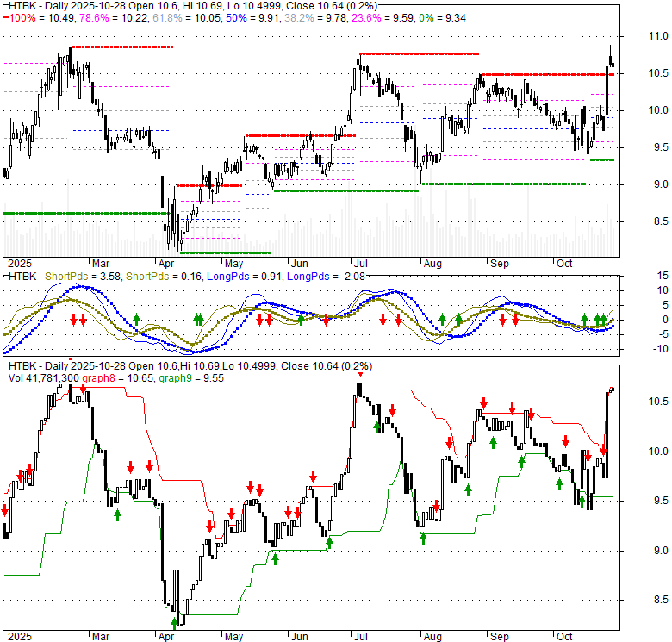Select the '100% = 10.49' Fibonacci label
The image size is (672, 642).
(x=41, y=18)
